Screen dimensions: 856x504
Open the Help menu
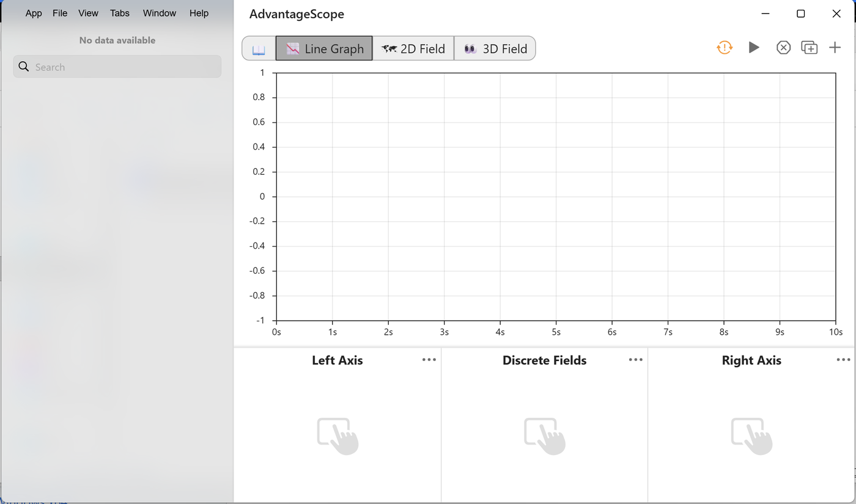(x=199, y=13)
